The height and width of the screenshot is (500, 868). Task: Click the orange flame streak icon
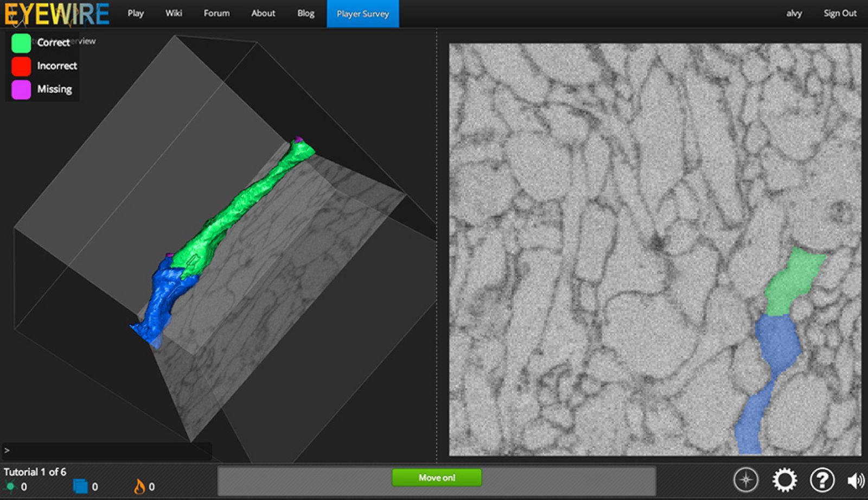[x=139, y=486]
